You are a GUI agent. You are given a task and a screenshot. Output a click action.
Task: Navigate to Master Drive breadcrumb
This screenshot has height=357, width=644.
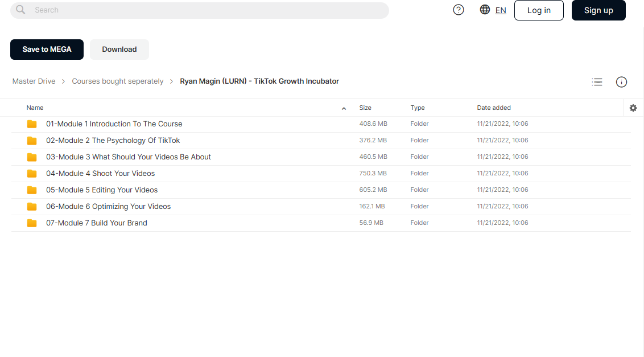pyautogui.click(x=34, y=81)
